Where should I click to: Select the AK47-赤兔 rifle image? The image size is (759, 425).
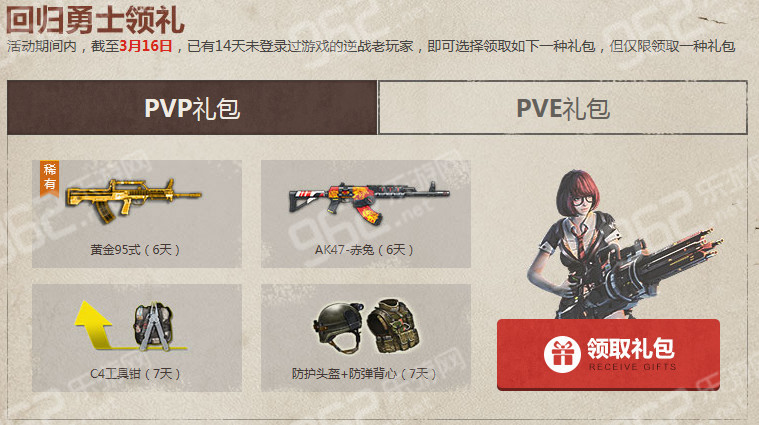(369, 202)
